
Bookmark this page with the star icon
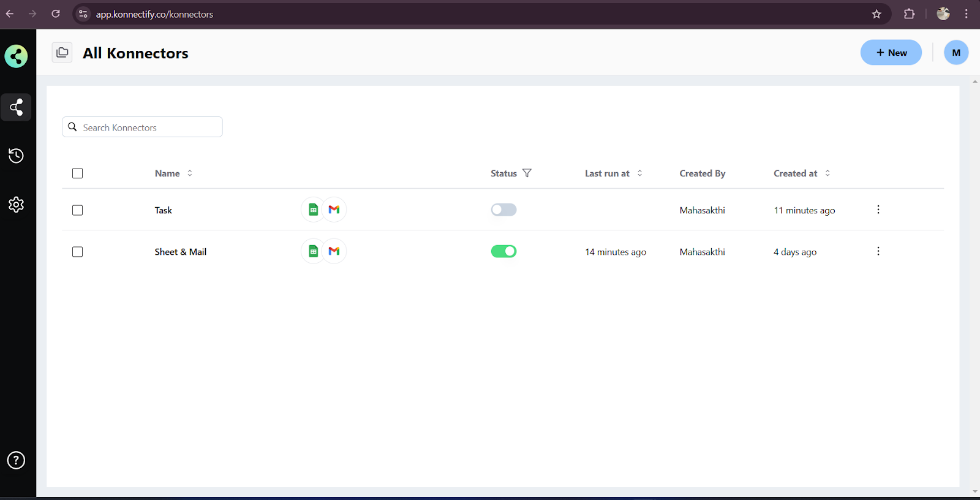tap(876, 14)
